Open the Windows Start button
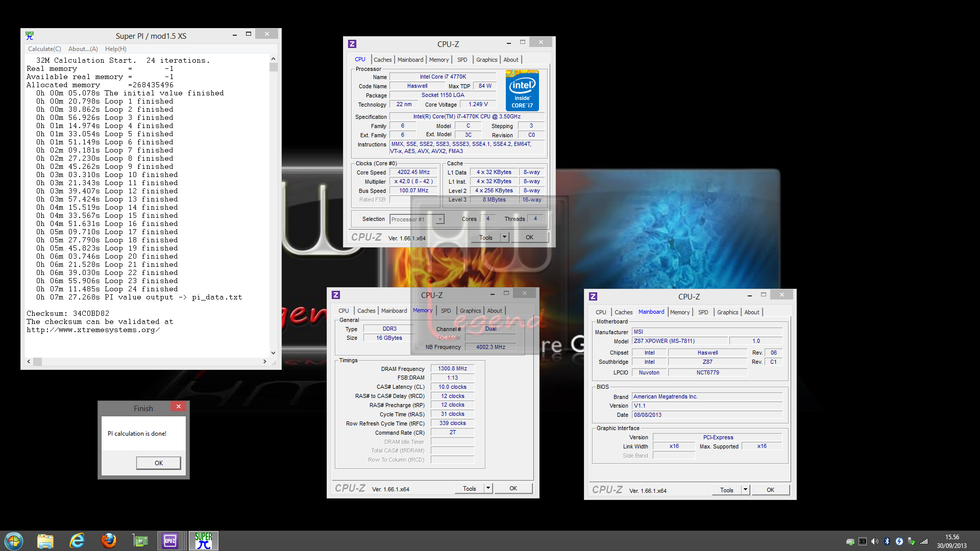 14,541
